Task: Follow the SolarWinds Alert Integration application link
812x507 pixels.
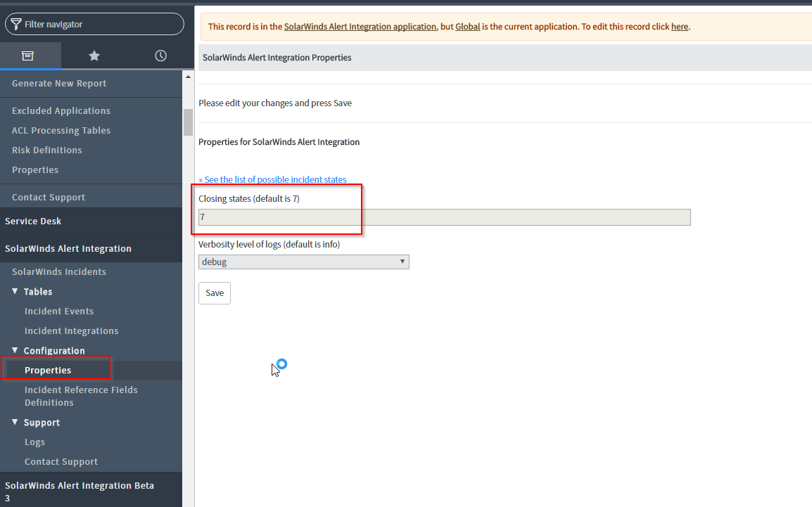Action: [x=360, y=27]
